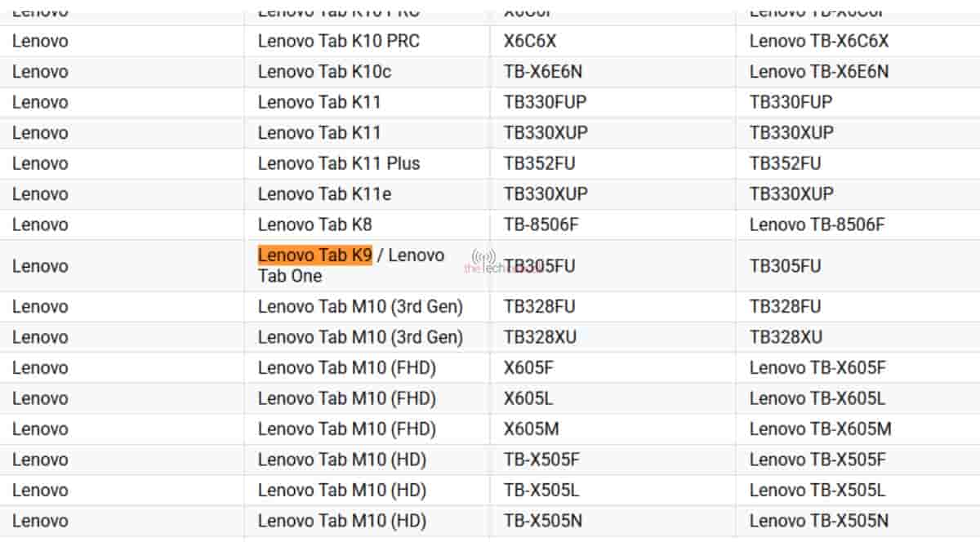Click the Lenovo TB-X505N cell
The width and height of the screenshot is (980, 551).
(819, 521)
